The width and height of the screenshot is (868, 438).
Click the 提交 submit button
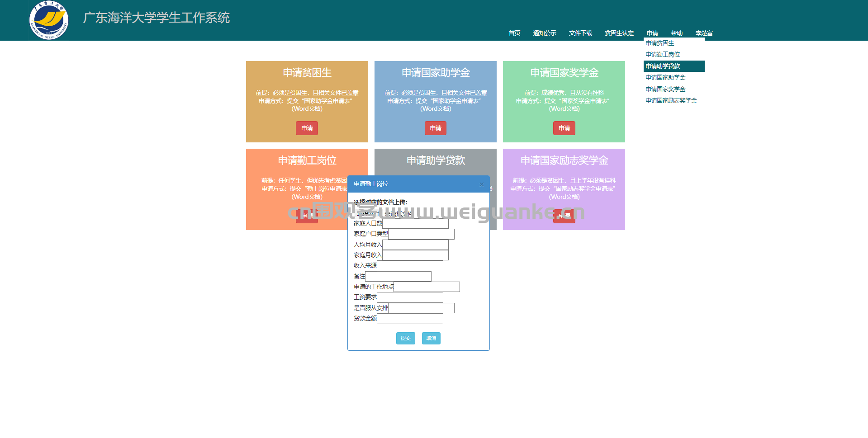point(405,338)
